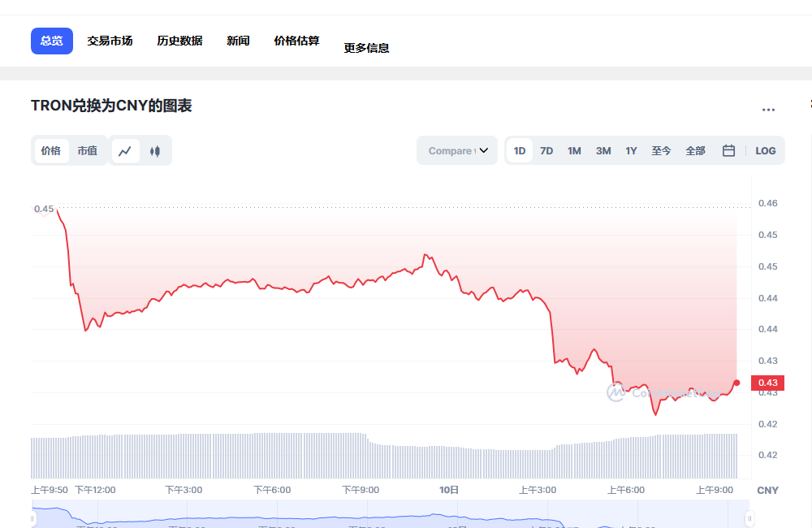The width and height of the screenshot is (812, 528).
Task: Toggle LOG scale on chart
Action: pos(766,151)
